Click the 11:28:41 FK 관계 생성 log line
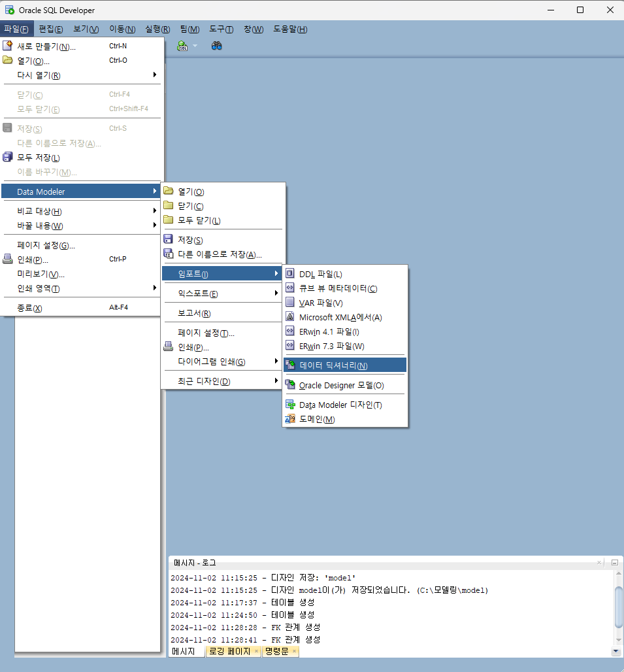 point(246,639)
